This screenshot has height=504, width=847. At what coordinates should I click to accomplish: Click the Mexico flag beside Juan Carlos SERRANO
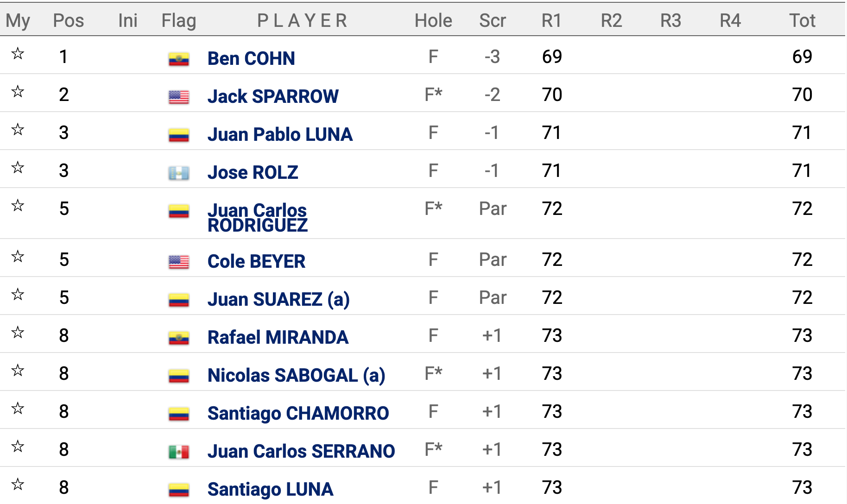click(x=178, y=452)
